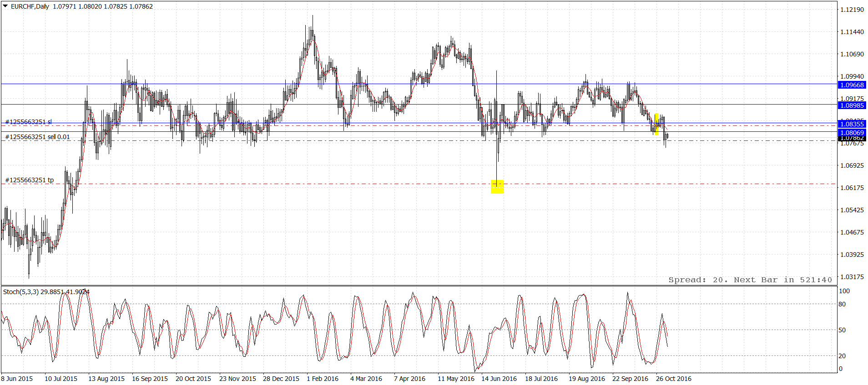Click the 1.06925 price scale label

click(x=852, y=165)
